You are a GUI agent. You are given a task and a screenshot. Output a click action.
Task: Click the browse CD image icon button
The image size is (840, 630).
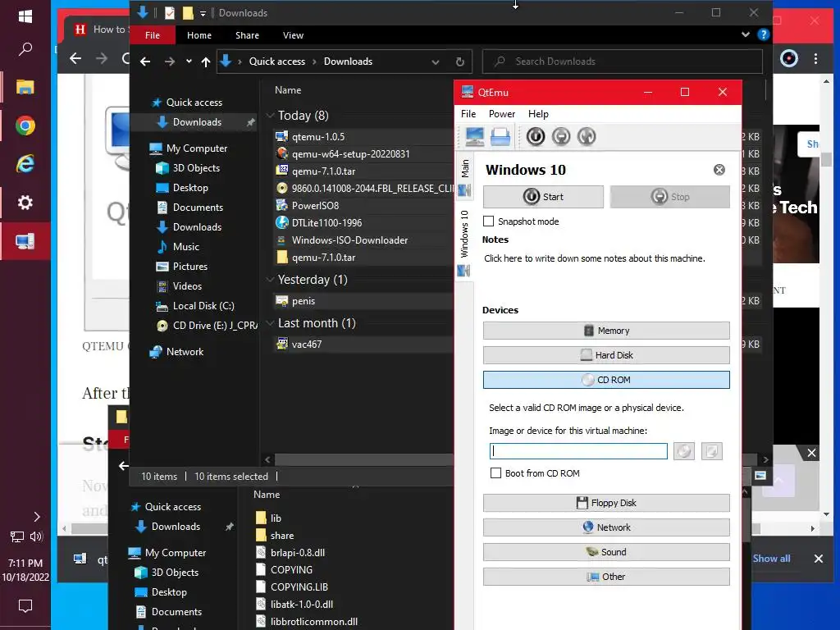pyautogui.click(x=684, y=451)
